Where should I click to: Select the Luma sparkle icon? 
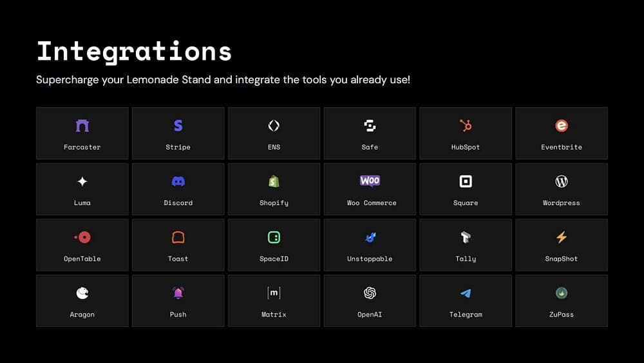[82, 181]
